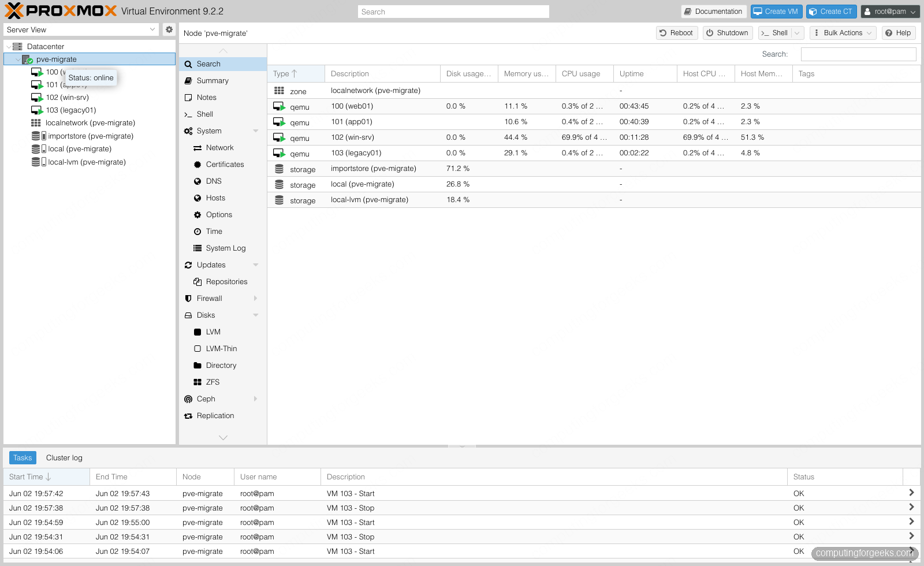Click the LVM icon
The width and height of the screenshot is (924, 566).
click(x=198, y=332)
